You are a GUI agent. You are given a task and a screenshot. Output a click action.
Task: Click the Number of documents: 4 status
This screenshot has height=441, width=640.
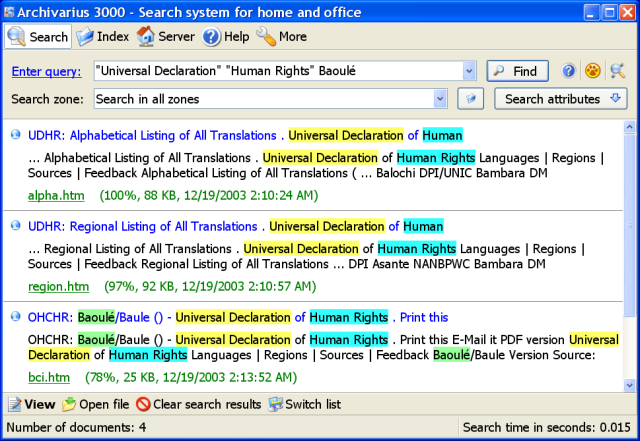[x=76, y=428]
